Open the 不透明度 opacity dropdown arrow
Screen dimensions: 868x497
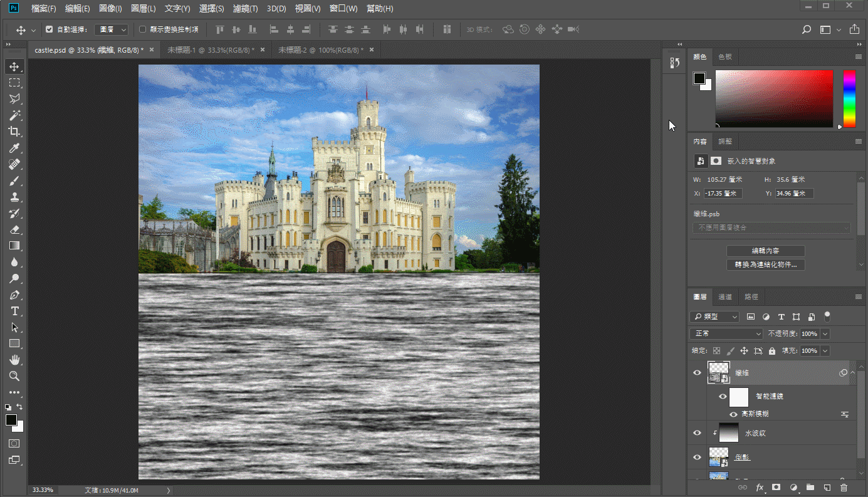coord(825,334)
